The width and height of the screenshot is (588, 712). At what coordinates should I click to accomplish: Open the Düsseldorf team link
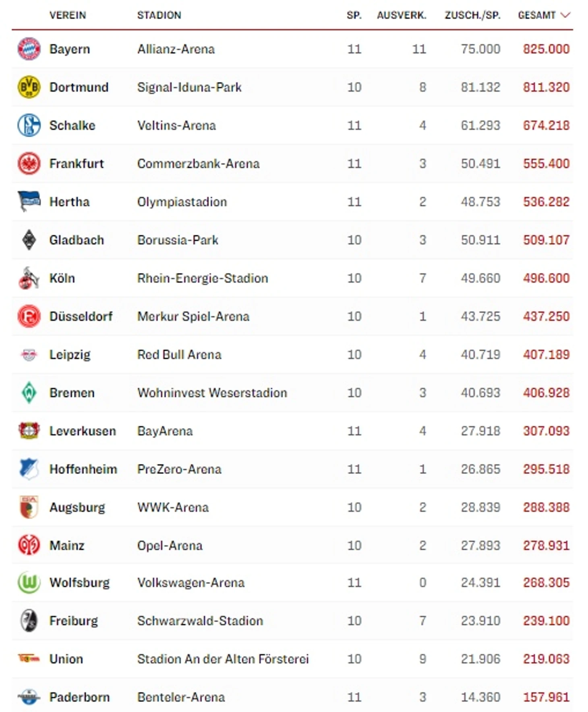pos(81,317)
